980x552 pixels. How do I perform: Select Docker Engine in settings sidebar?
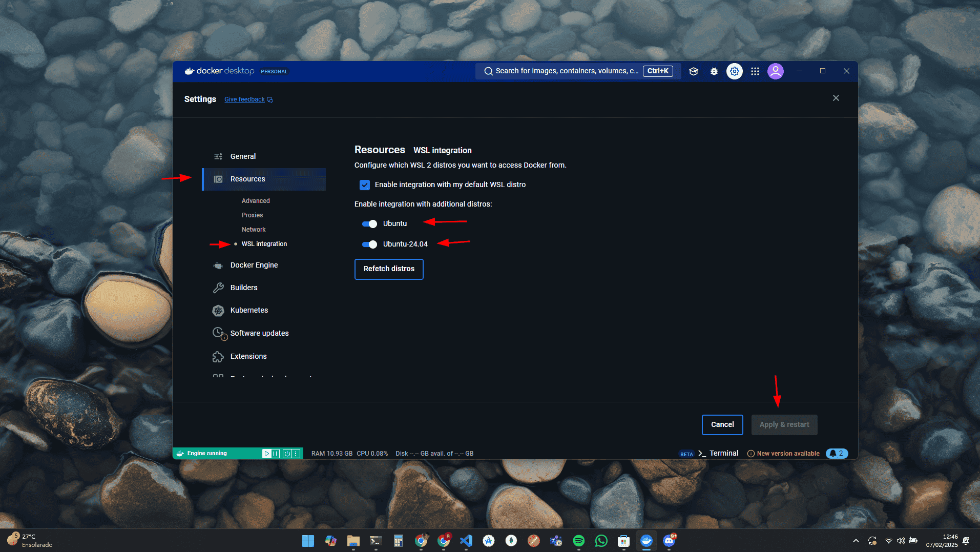pos(254,265)
